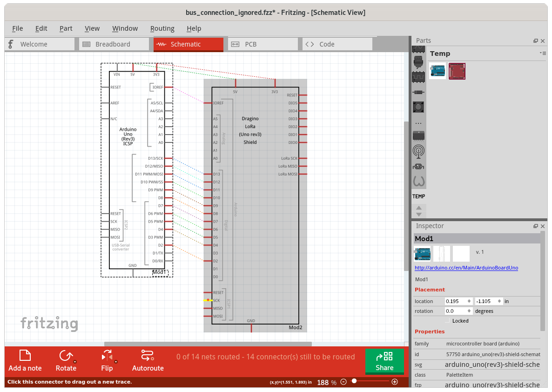Select the square-wave chip parts bin
The image size is (552, 392).
coord(418,76)
